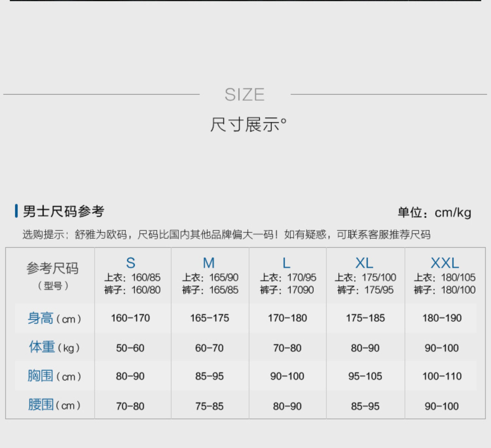The image size is (491, 448).
Task: Click the 身高 (cm) row label
Action: [54, 318]
